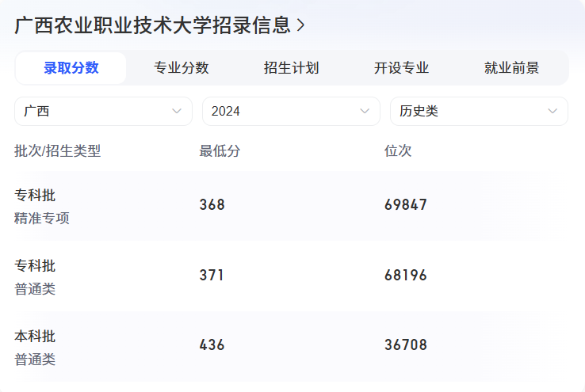Click the 位次 column header

398,151
